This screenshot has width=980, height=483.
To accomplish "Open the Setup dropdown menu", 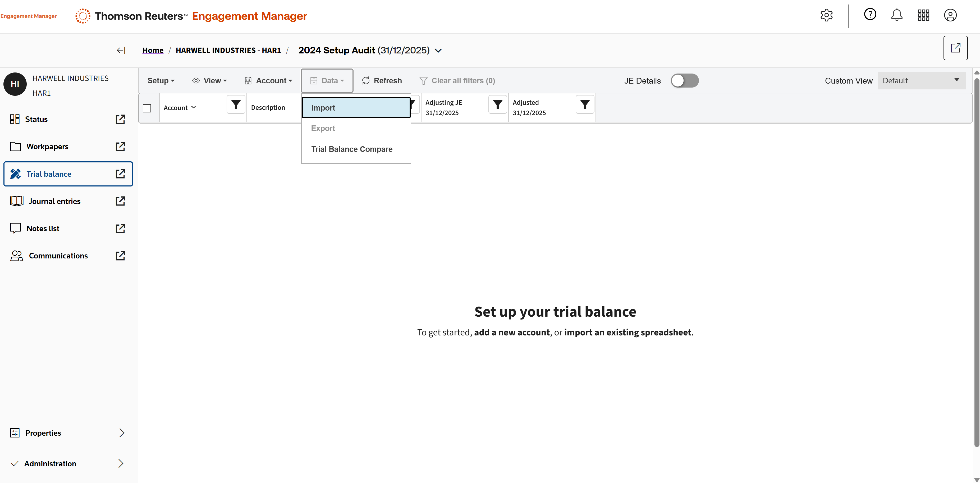I will [x=161, y=81].
